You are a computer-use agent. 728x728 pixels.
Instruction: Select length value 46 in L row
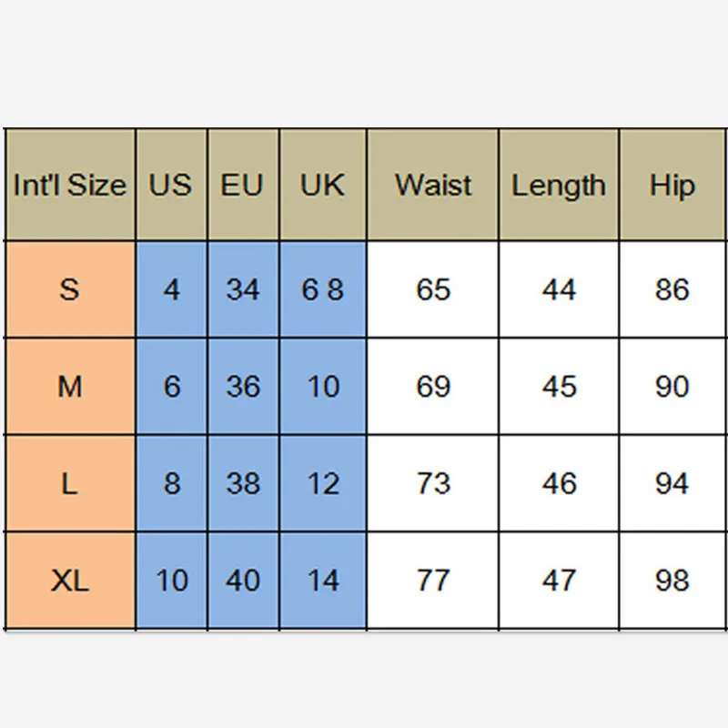click(559, 483)
